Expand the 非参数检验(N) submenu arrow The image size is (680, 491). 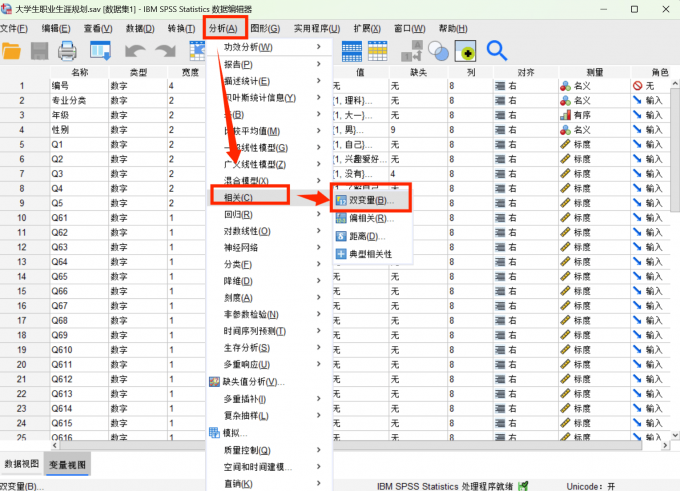319,314
